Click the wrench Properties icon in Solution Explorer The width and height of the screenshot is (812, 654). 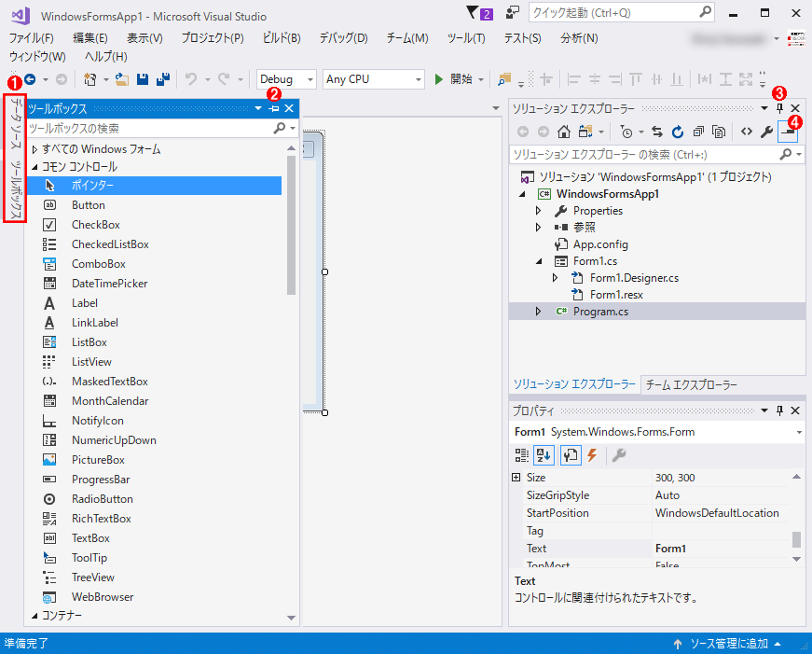[766, 132]
